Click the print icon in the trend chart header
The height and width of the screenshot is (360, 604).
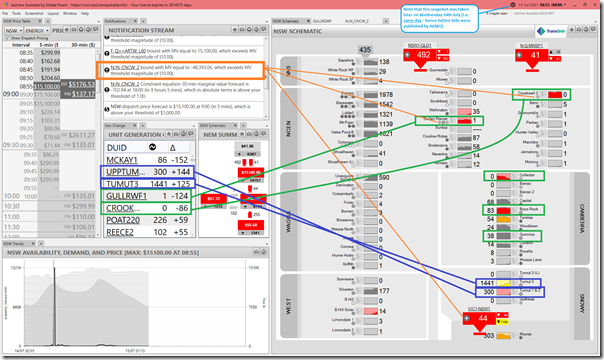pos(256,252)
